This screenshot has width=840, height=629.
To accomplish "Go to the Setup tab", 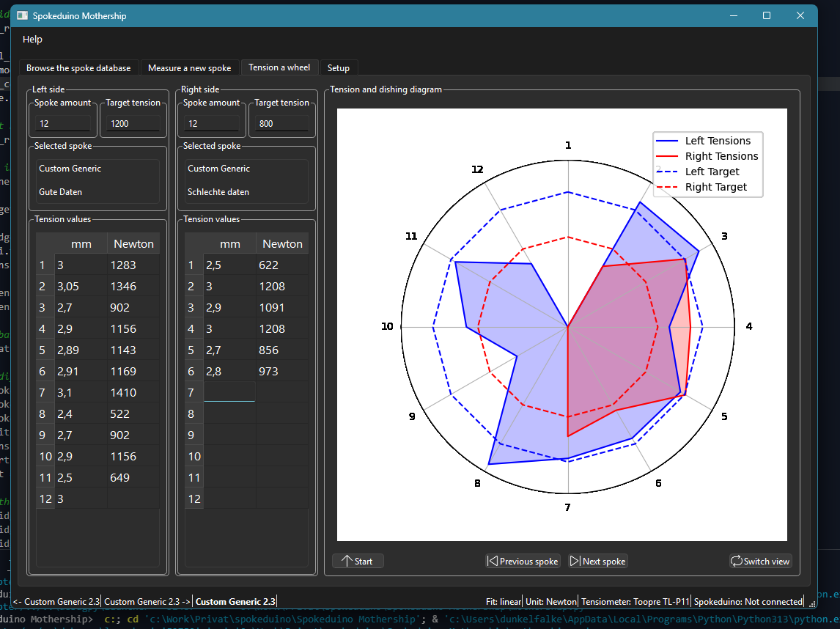I will 339,68.
